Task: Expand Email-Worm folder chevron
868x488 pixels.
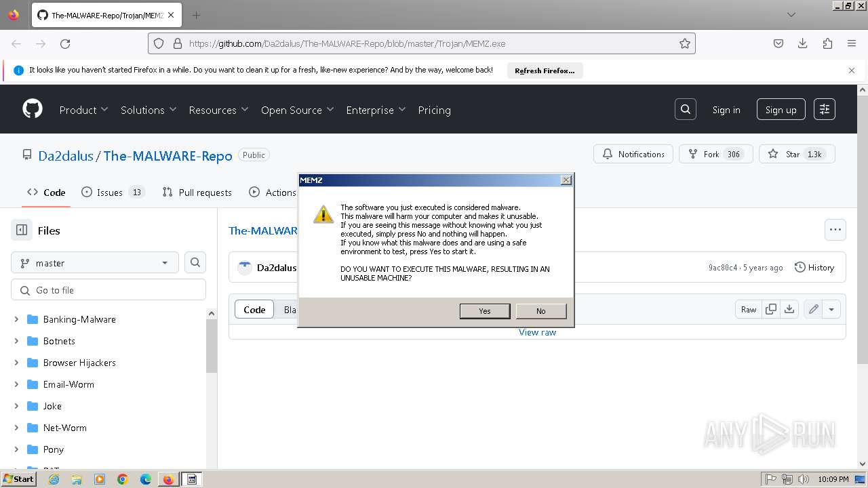Action: point(16,384)
